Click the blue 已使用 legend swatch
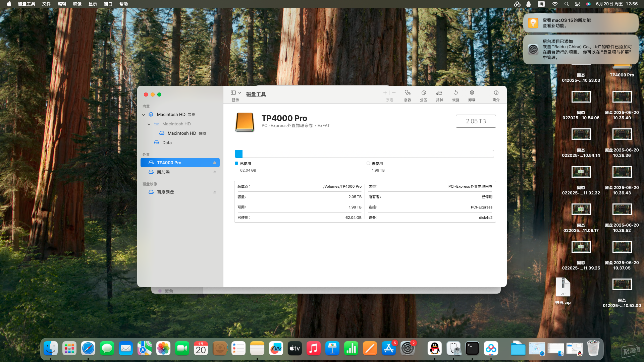The image size is (644, 362). 236,163
